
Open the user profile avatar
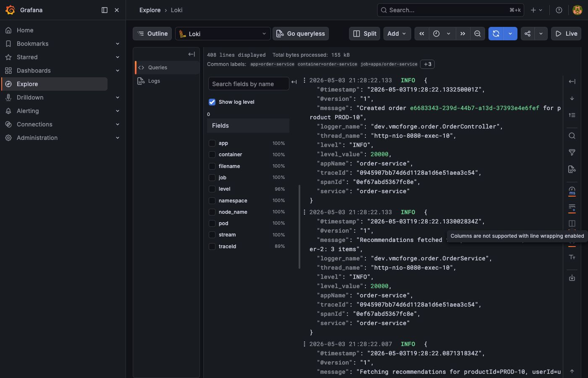click(577, 10)
